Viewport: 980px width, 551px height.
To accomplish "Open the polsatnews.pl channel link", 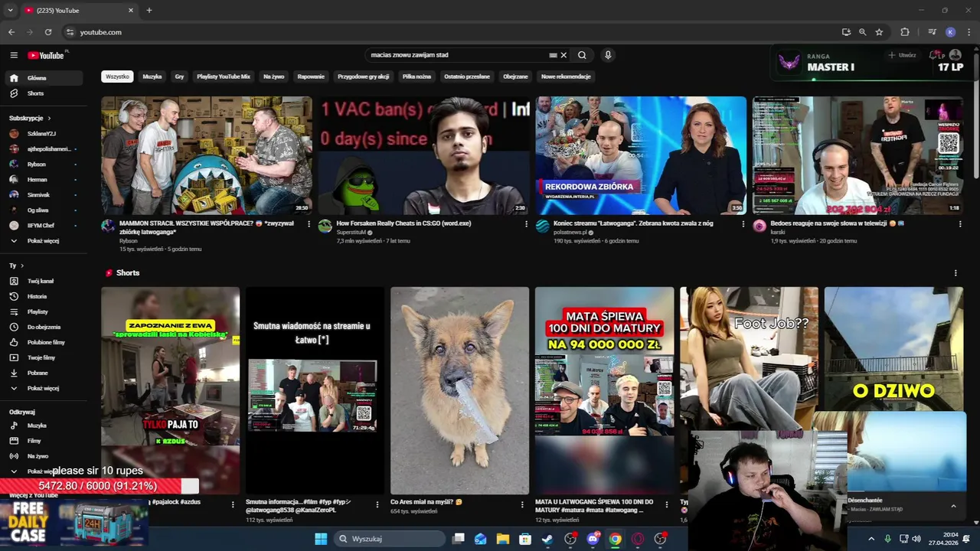I will pyautogui.click(x=570, y=233).
